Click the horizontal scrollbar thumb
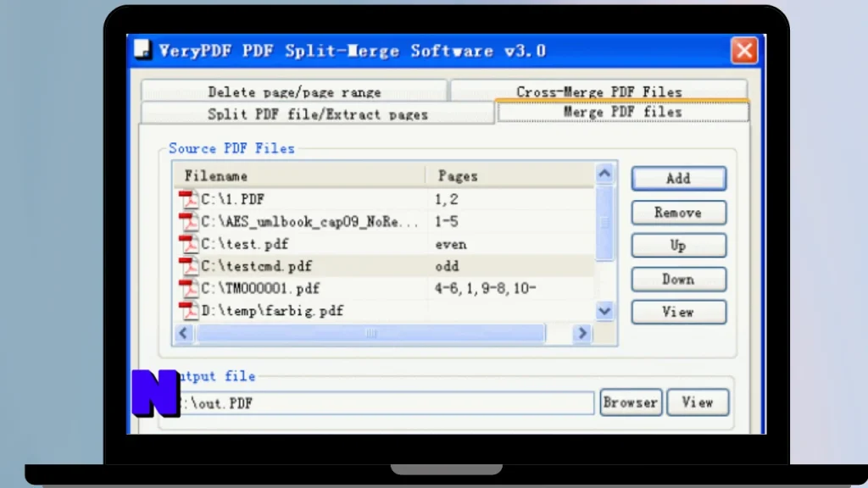The width and height of the screenshot is (868, 488). coord(370,333)
